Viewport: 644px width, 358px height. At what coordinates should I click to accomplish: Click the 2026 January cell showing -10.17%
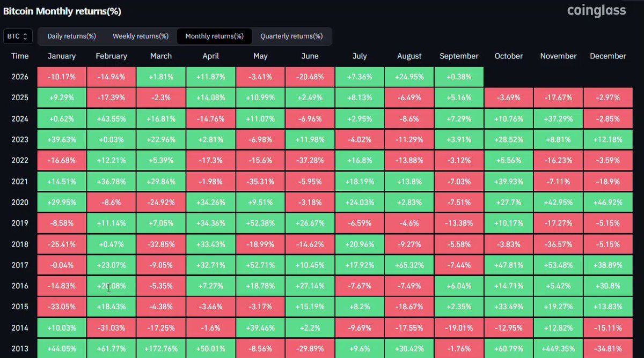(x=62, y=77)
